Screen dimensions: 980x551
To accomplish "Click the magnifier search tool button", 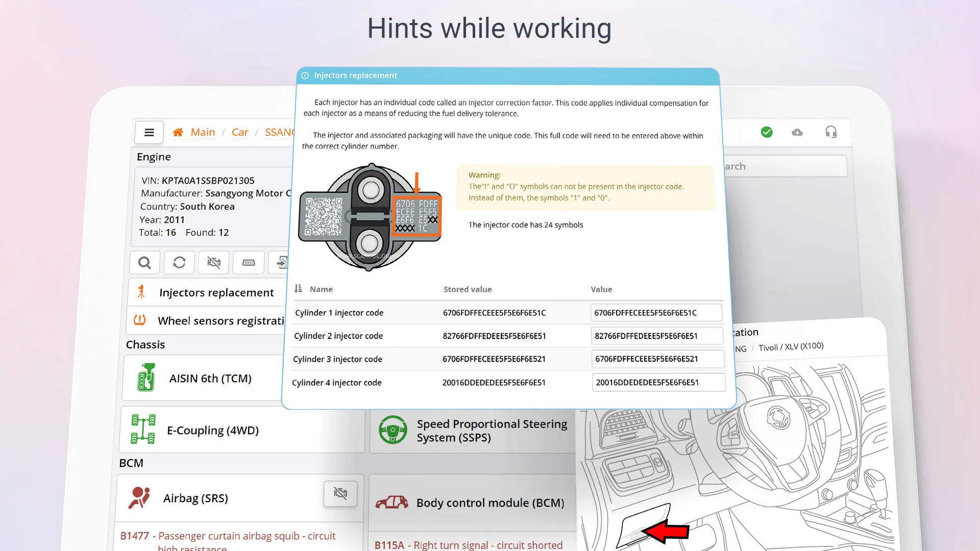I will 145,263.
